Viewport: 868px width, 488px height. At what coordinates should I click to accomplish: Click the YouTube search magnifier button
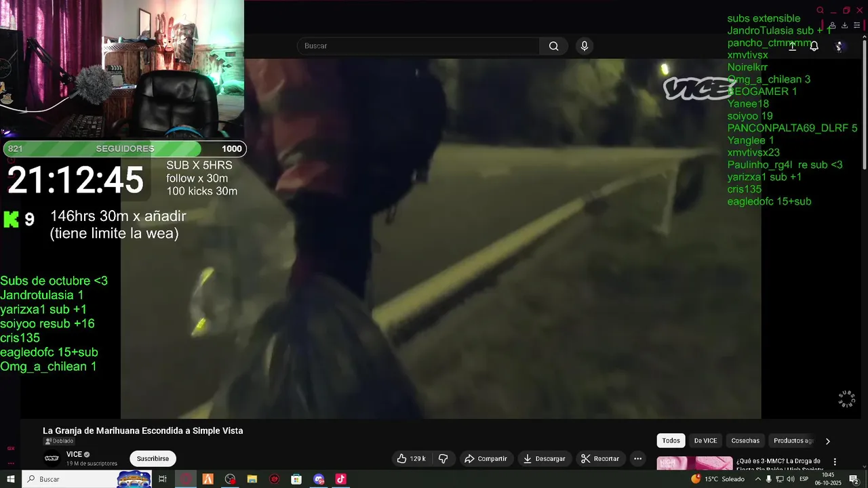click(x=554, y=46)
